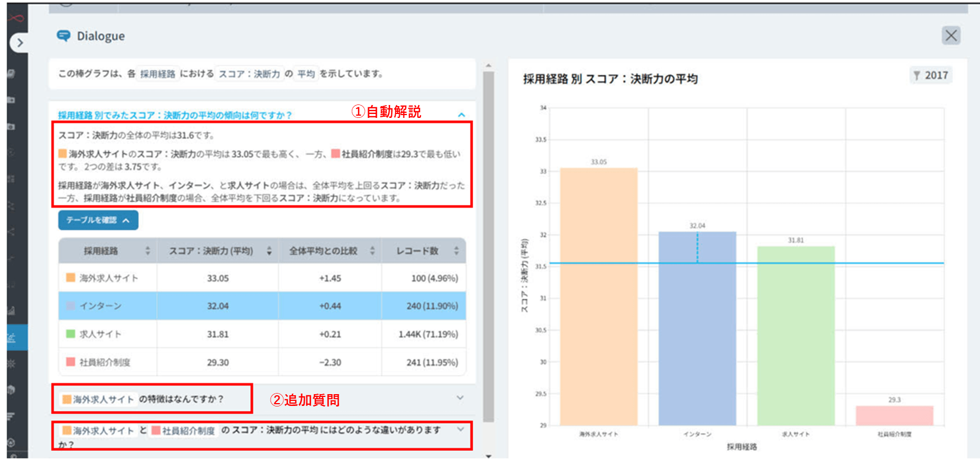980x466 pixels.
Task: Click the orange 海外求人サイト bar in chart
Action: [598, 296]
